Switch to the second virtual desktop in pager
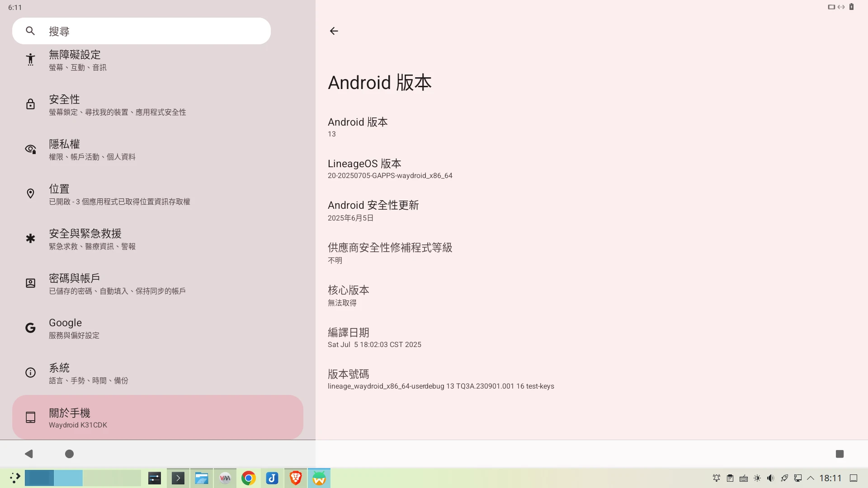 [68, 478]
